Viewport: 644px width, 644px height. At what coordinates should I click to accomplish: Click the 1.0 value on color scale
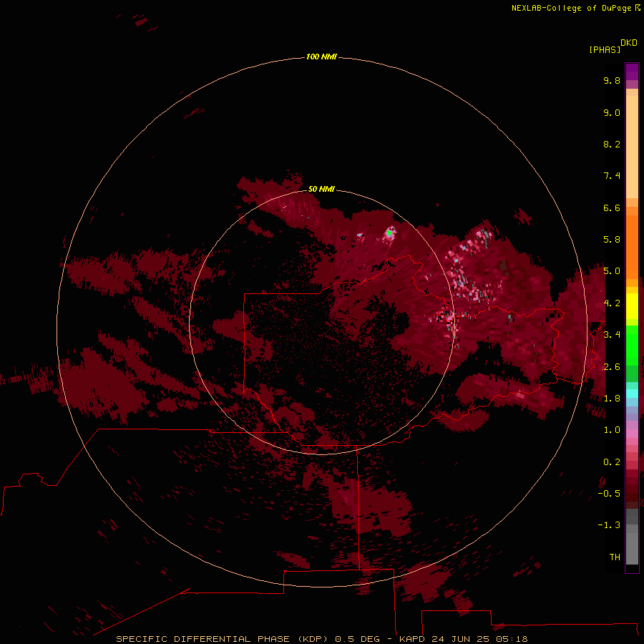coord(612,430)
